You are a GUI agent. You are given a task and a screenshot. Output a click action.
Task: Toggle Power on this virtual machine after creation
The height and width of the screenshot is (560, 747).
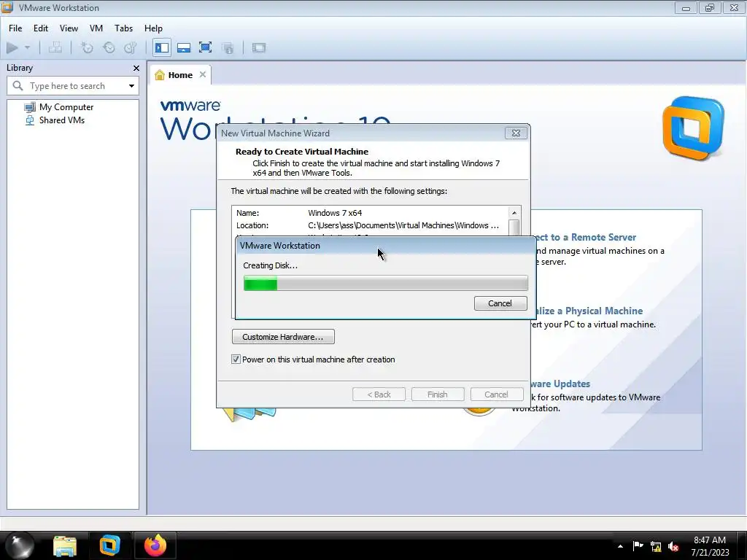[x=236, y=359]
